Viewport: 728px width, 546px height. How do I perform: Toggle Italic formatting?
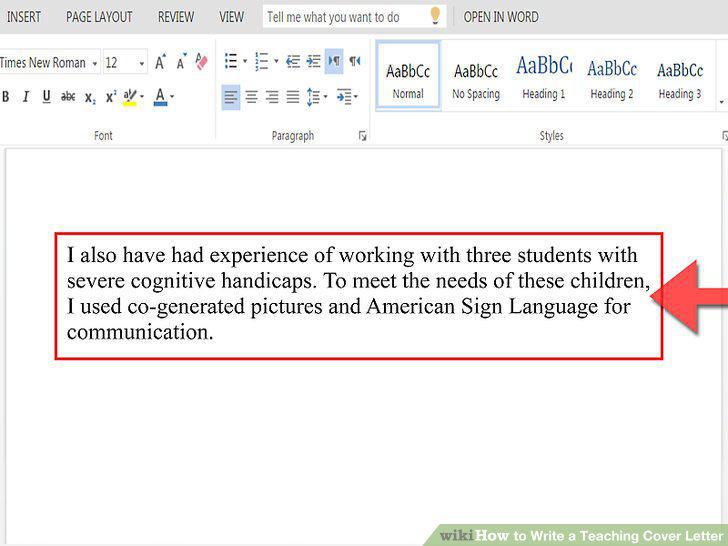[26, 97]
